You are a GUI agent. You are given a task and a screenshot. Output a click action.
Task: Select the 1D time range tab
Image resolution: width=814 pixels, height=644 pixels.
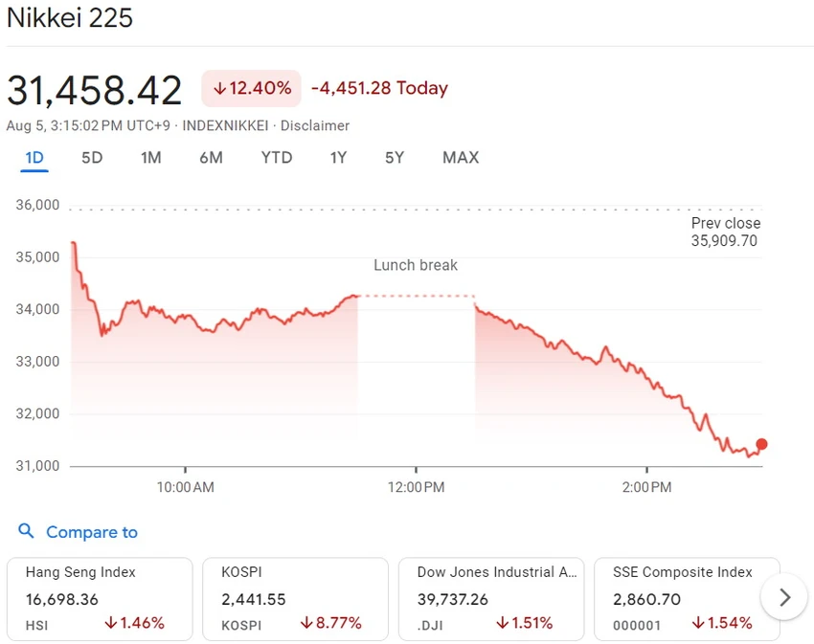coord(34,158)
